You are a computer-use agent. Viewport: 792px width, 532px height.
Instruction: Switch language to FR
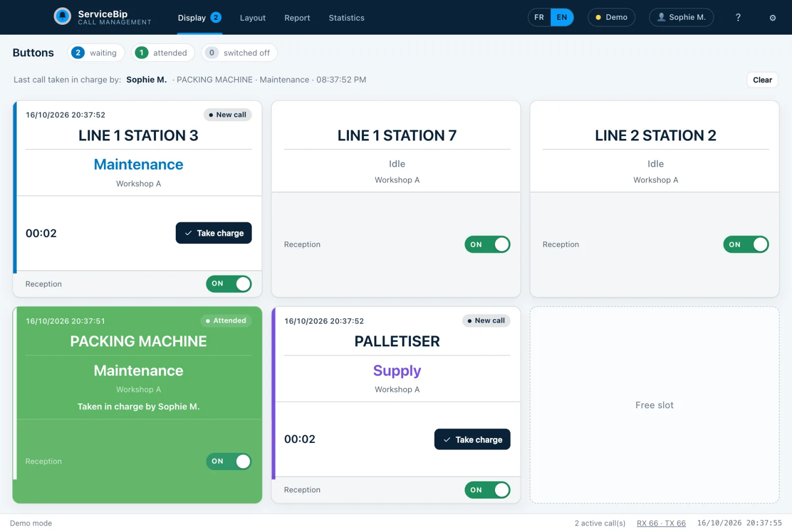tap(539, 17)
